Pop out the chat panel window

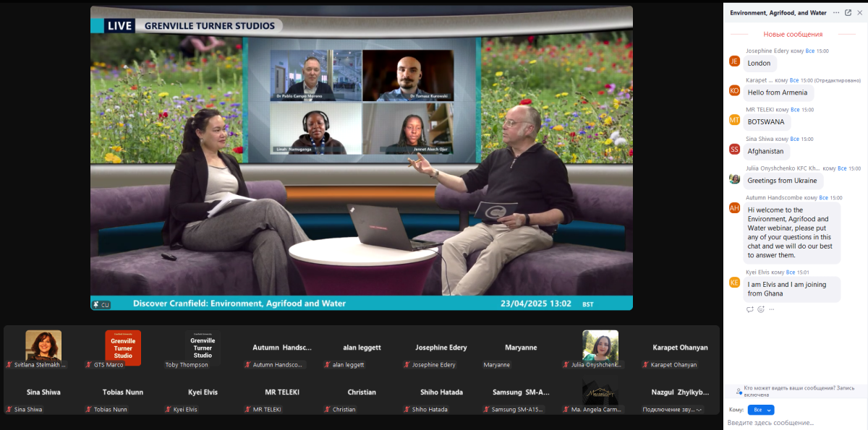point(848,12)
